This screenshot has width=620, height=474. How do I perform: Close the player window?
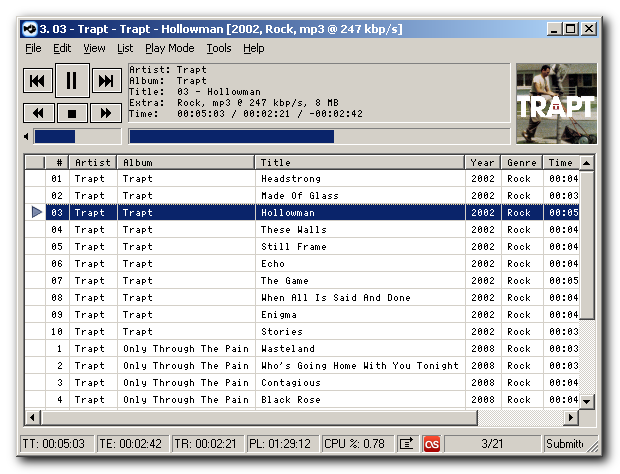[x=589, y=29]
